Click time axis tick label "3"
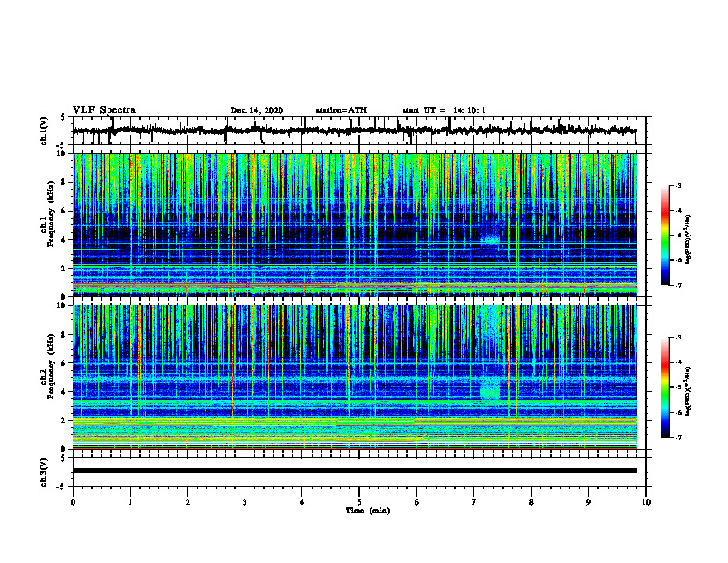 click(x=245, y=502)
